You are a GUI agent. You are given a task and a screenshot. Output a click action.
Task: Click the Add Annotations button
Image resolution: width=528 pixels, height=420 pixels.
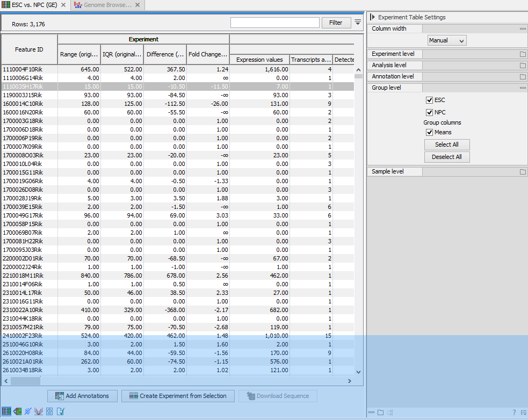[x=82, y=396]
